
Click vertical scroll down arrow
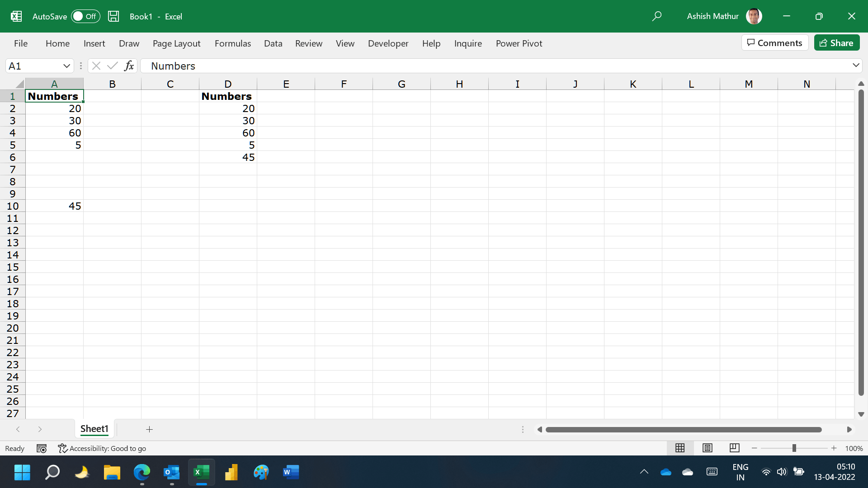(861, 414)
